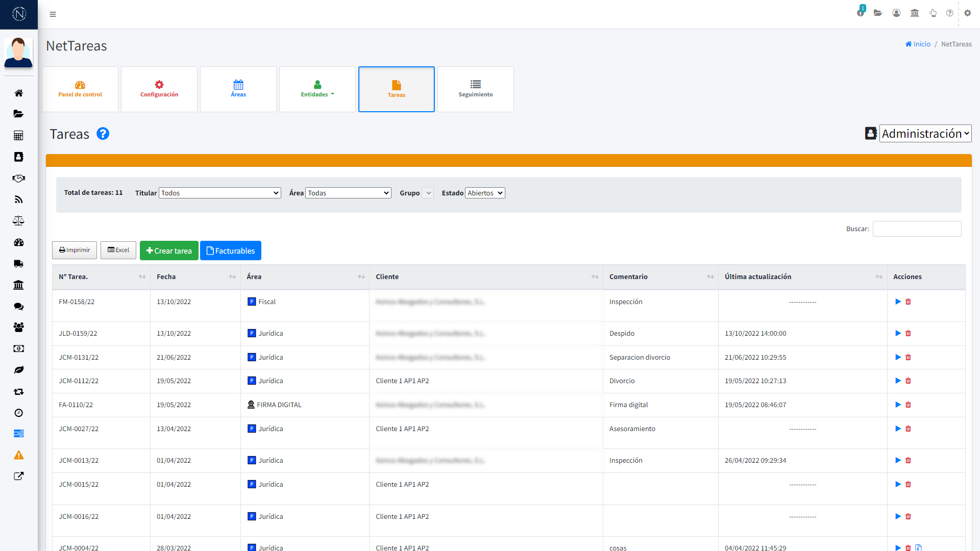Viewport: 980px width, 551px height.
Task: Click the truck icon in sidebar
Action: [18, 264]
